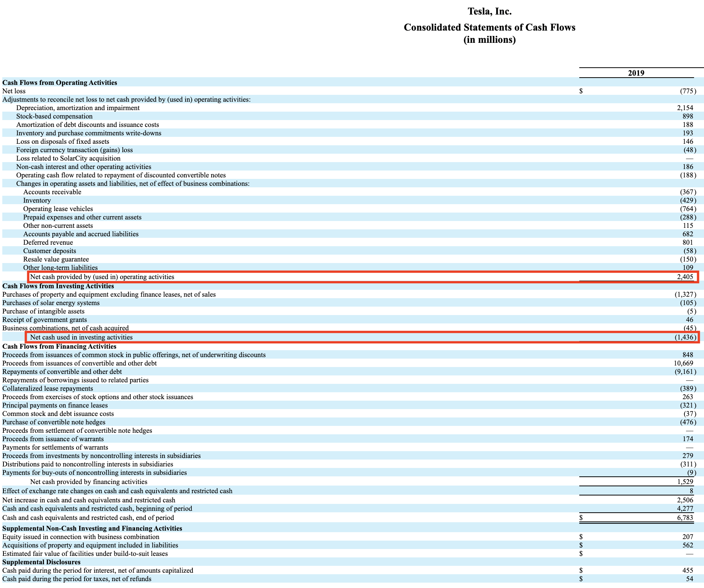The height and width of the screenshot is (588, 704).
Task: Select 'Resale value guarantee' row label
Action: [x=56, y=259]
